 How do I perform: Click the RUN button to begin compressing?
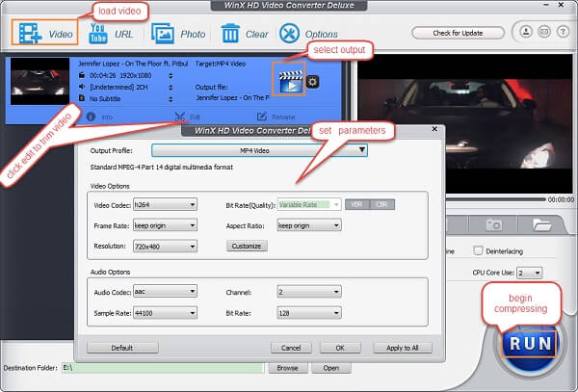coord(529,344)
